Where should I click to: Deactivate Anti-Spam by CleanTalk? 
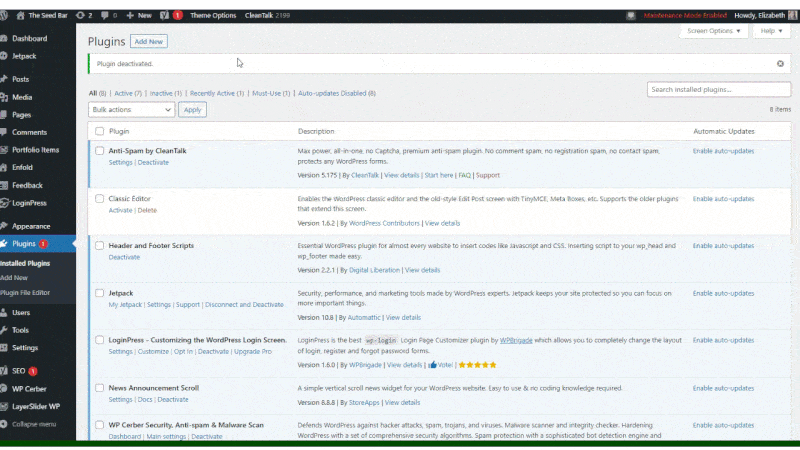(153, 162)
